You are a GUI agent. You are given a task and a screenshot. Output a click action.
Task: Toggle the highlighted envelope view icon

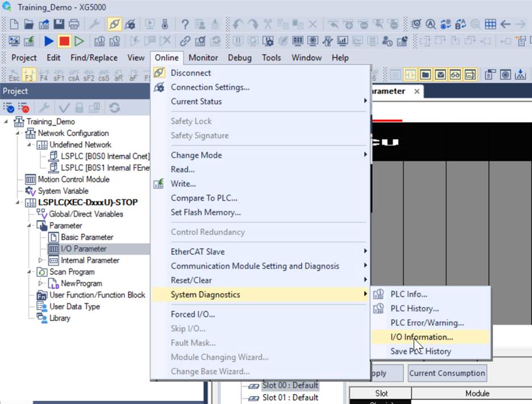(440, 75)
